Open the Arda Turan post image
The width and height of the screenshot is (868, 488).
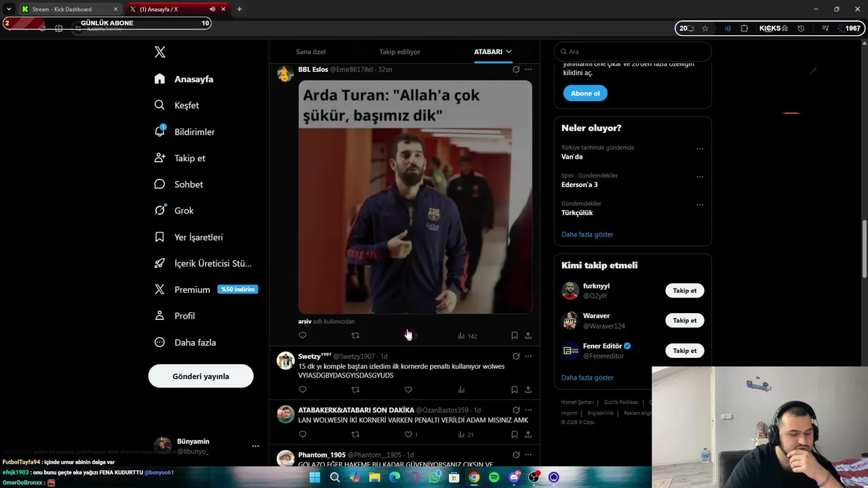415,197
